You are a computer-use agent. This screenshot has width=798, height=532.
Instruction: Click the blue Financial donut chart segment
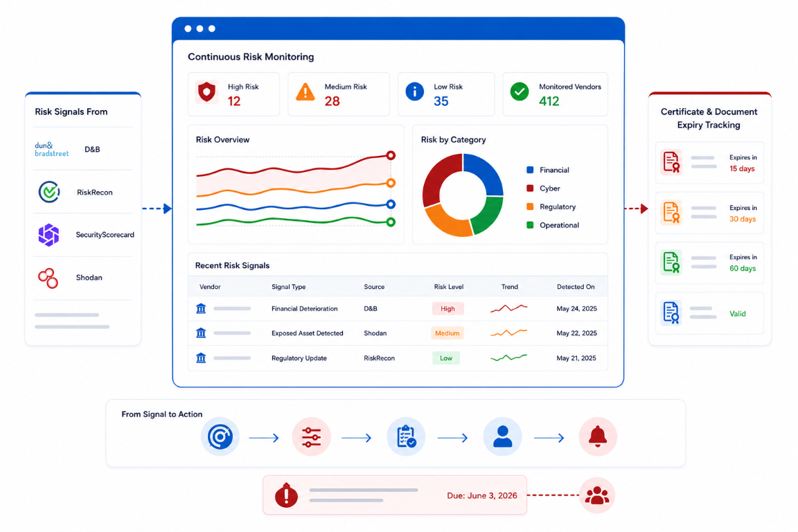[485, 172]
